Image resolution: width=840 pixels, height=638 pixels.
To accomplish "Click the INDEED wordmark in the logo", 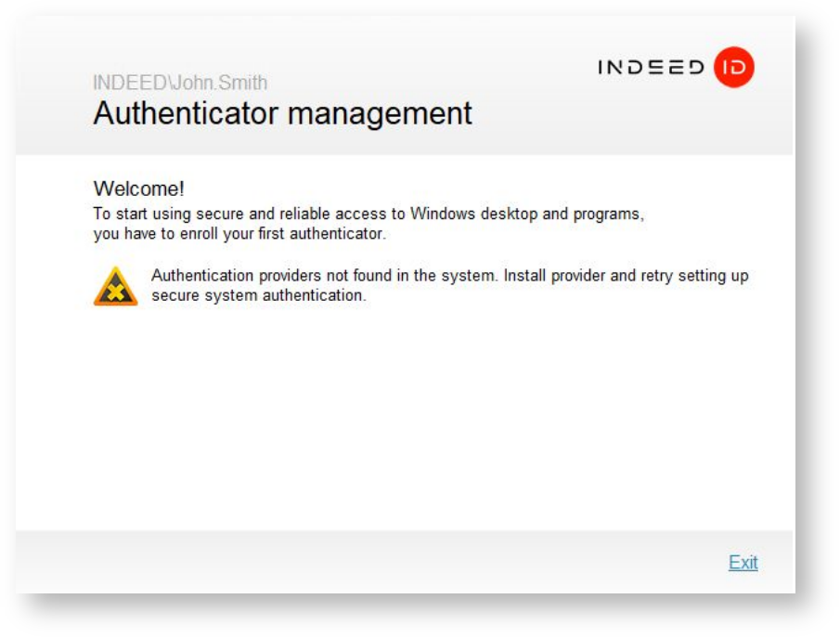I will click(651, 68).
